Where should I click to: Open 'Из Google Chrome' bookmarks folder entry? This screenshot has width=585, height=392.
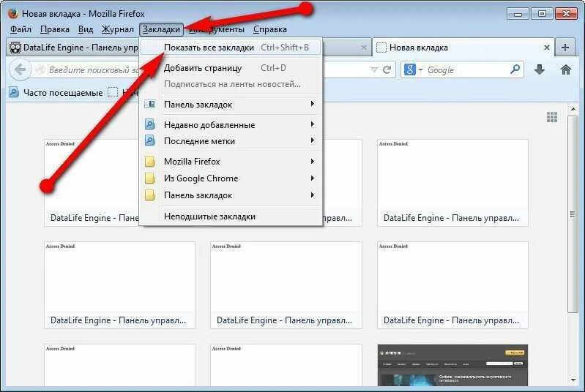pos(231,178)
